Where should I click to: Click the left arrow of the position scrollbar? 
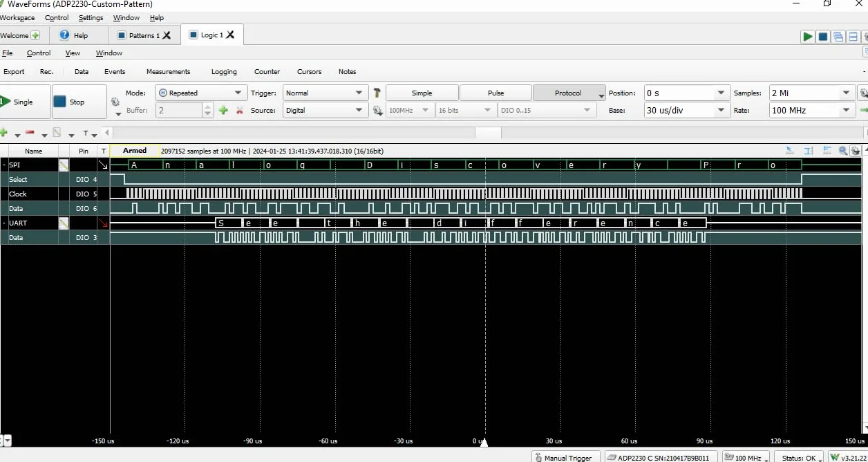[106, 133]
